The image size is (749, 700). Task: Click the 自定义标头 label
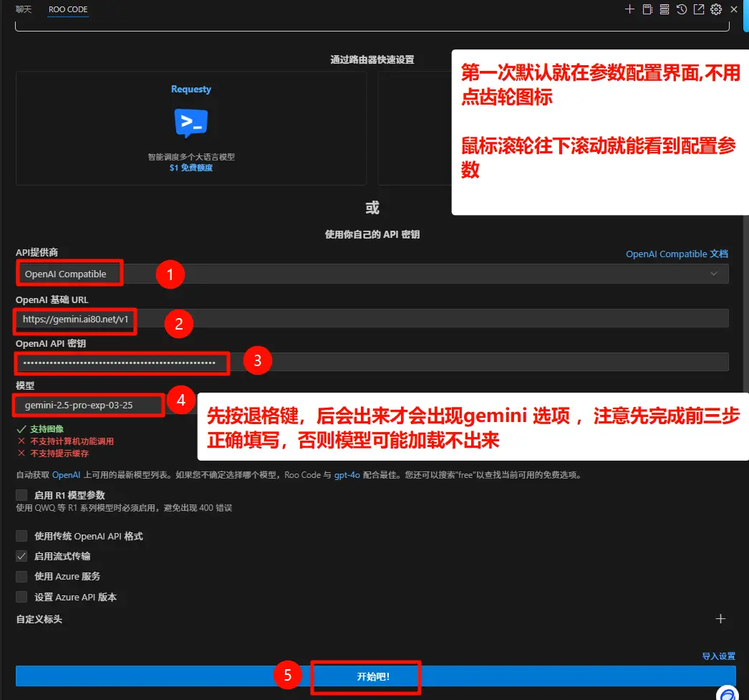39,619
